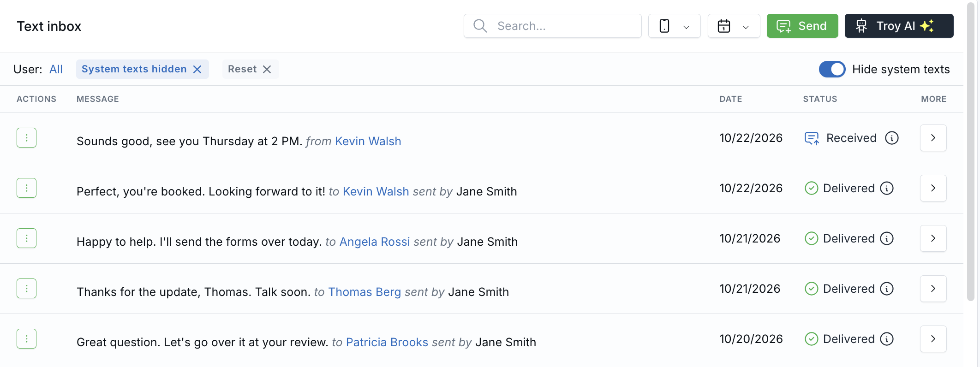This screenshot has width=980, height=367.
Task: Click the green Send button
Action: [802, 26]
